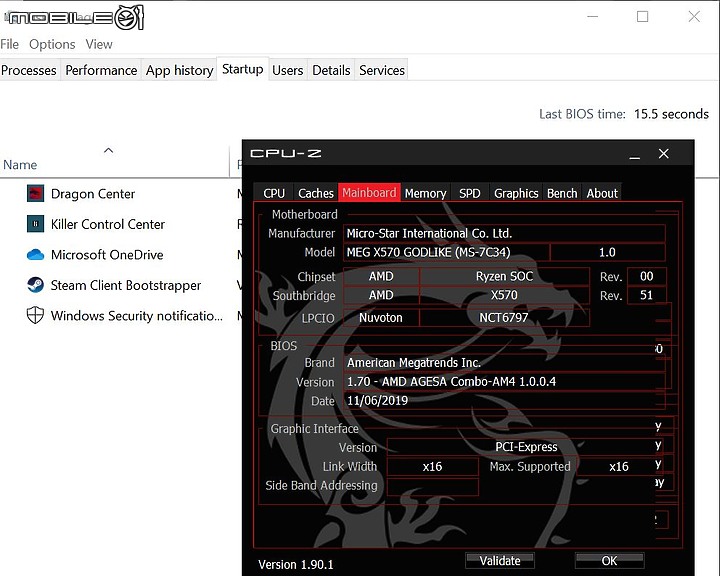This screenshot has height=576, width=720.
Task: Click the LPCIO Nuvoton field
Action: pos(381,317)
